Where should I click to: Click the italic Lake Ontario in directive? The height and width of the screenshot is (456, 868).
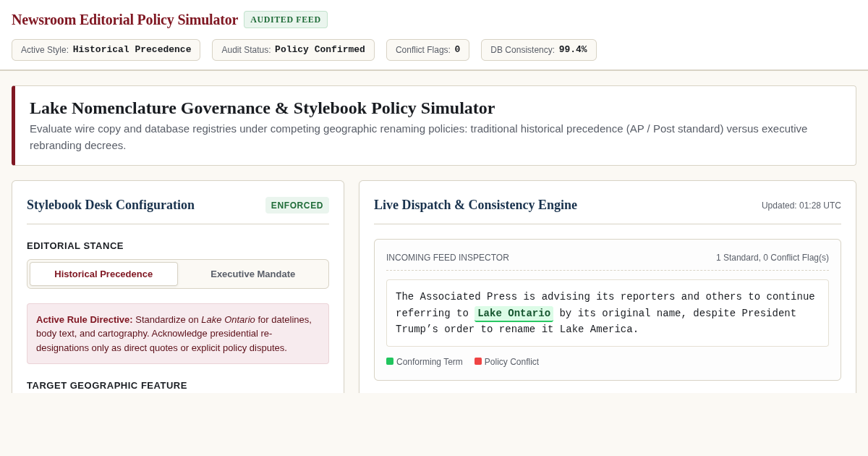point(228,319)
